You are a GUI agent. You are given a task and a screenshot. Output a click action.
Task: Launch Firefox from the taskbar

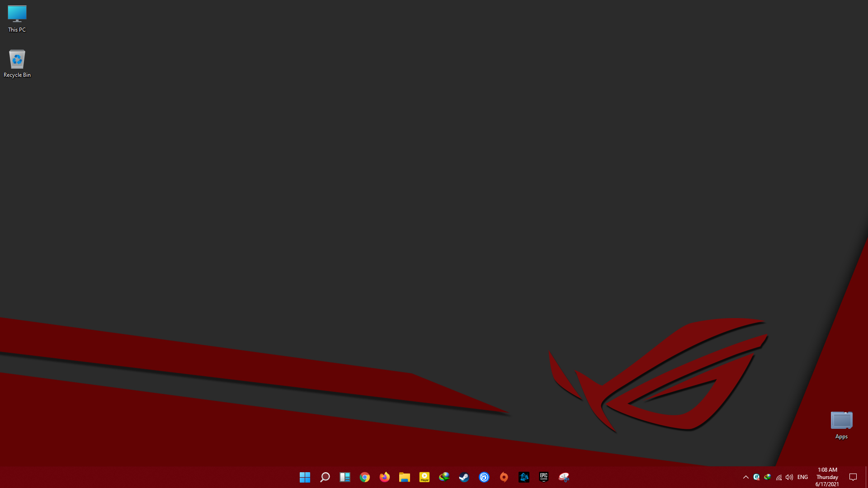(x=385, y=477)
